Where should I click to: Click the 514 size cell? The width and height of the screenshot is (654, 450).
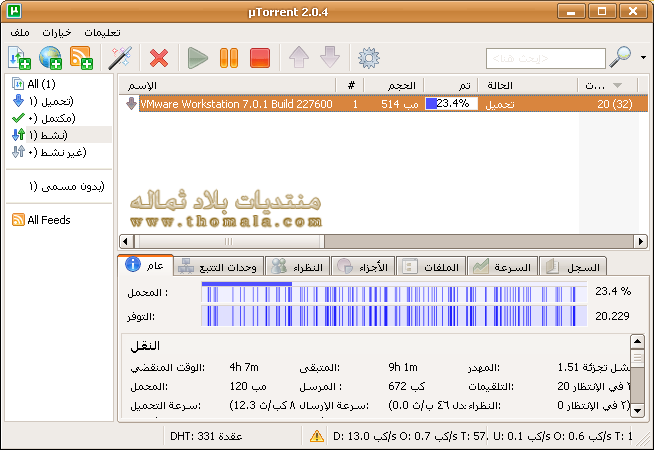click(x=400, y=104)
